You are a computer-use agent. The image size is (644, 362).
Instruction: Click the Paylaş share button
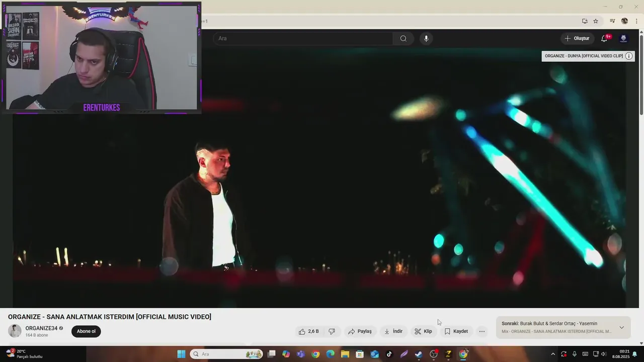click(360, 331)
